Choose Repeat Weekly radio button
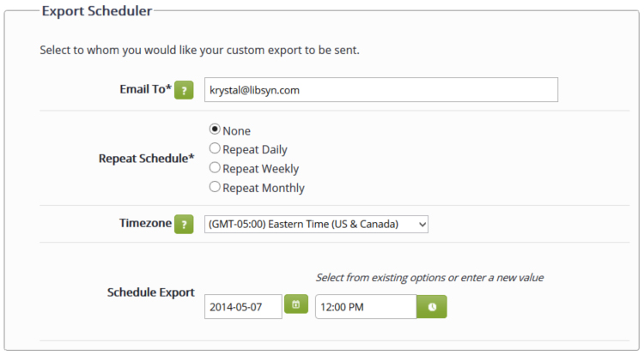This screenshot has width=644, height=355. coord(215,167)
